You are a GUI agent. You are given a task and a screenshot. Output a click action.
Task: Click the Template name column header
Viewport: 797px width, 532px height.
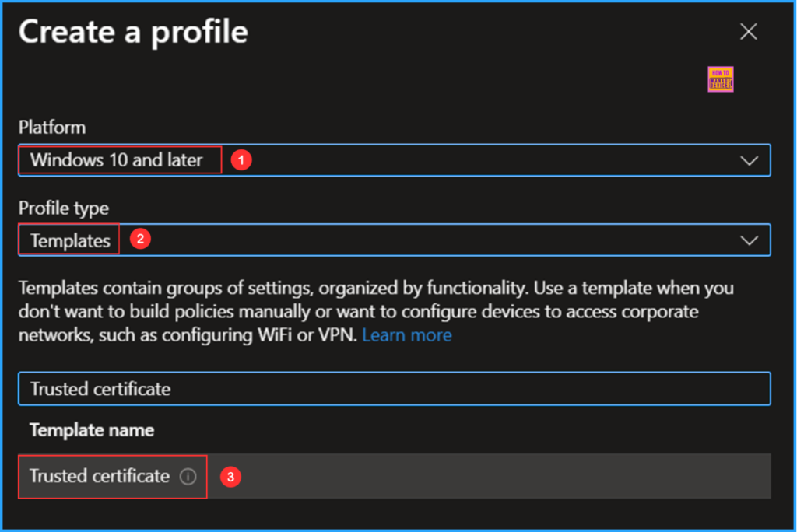tap(92, 430)
